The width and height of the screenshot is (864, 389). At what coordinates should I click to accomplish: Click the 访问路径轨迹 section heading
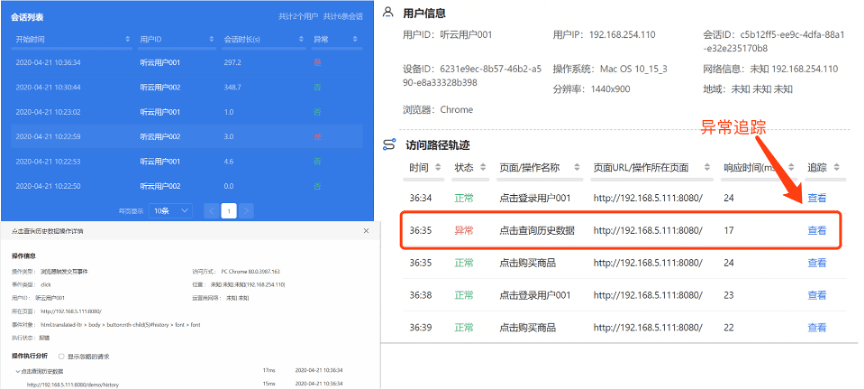coord(438,145)
